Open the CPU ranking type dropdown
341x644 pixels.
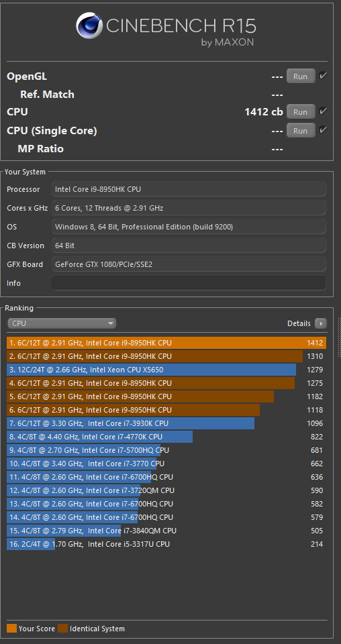tap(62, 323)
